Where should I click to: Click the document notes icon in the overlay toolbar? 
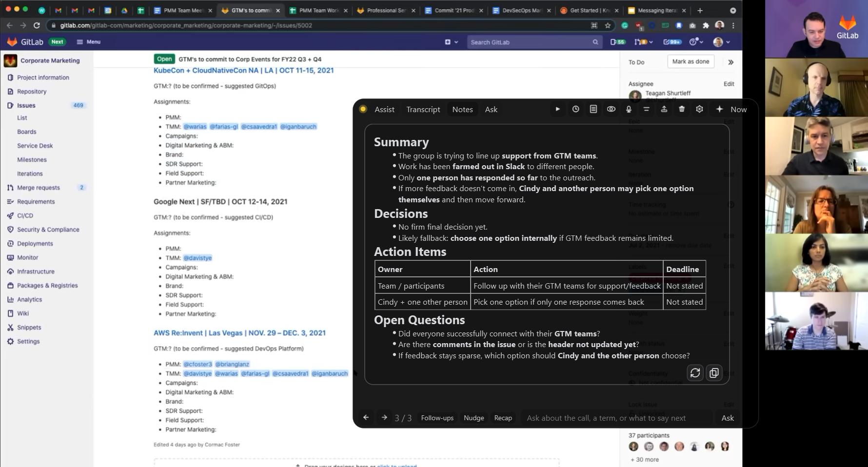pos(593,109)
